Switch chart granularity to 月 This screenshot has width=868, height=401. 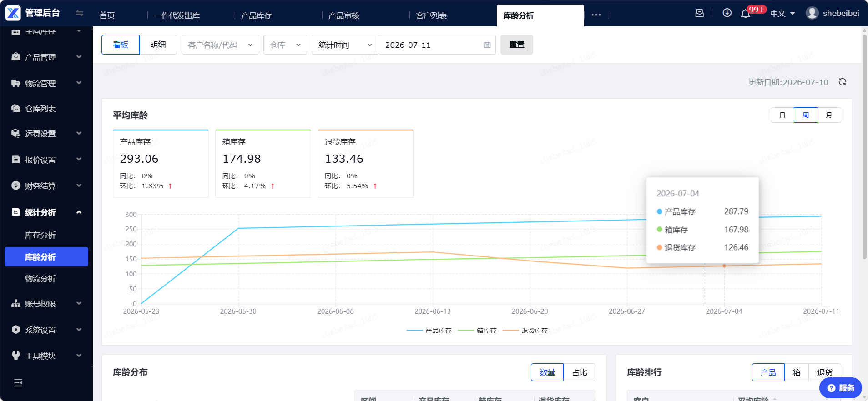(829, 115)
